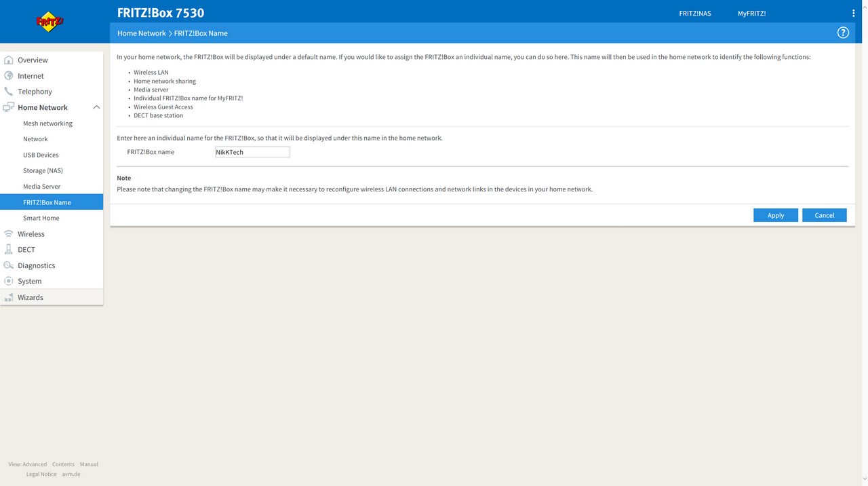Click FRITZ!Box Name in the breadcrumb
Image resolution: width=868 pixels, height=486 pixels.
coord(201,33)
